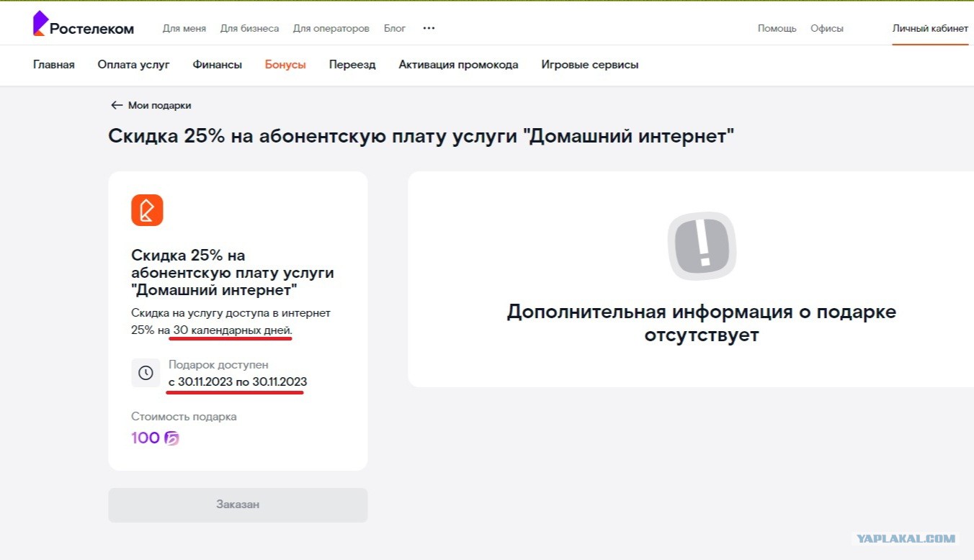Click the page heading about Скидка 25%
The height and width of the screenshot is (560, 974).
(421, 136)
